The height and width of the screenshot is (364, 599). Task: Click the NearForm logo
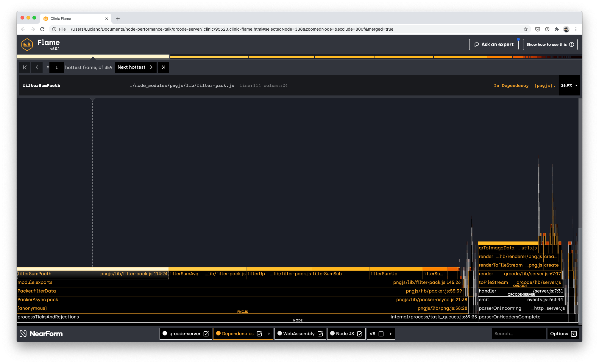[x=41, y=334]
